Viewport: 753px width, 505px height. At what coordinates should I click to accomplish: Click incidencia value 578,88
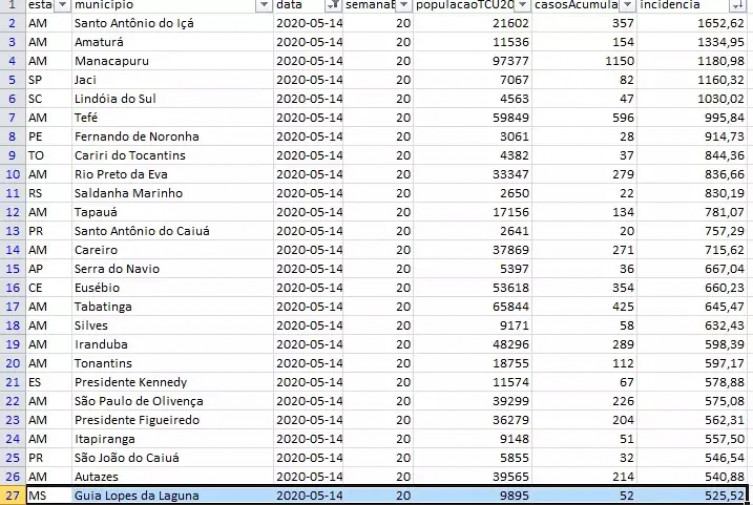click(x=692, y=382)
